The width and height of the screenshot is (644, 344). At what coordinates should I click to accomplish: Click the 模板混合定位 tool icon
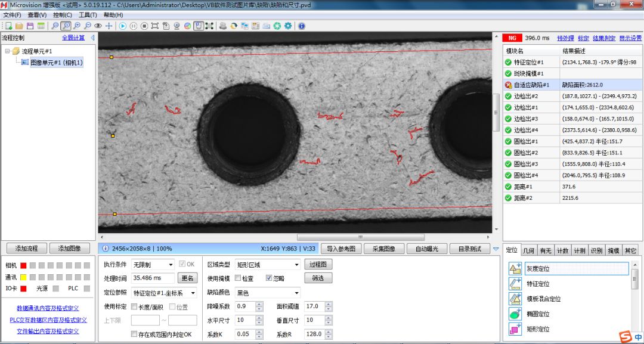coord(515,299)
